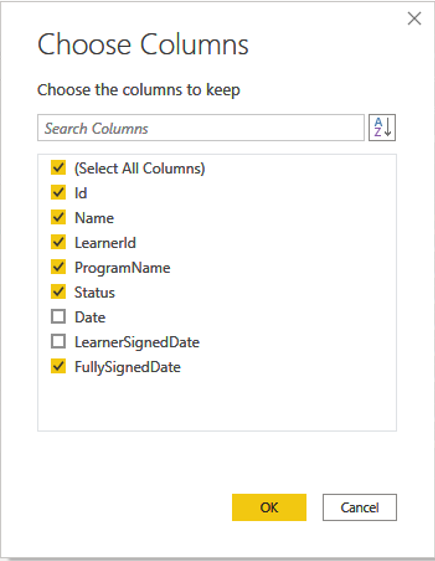Image resolution: width=435 pixels, height=561 pixels.
Task: Enable the Date column checkbox
Action: click(58, 317)
